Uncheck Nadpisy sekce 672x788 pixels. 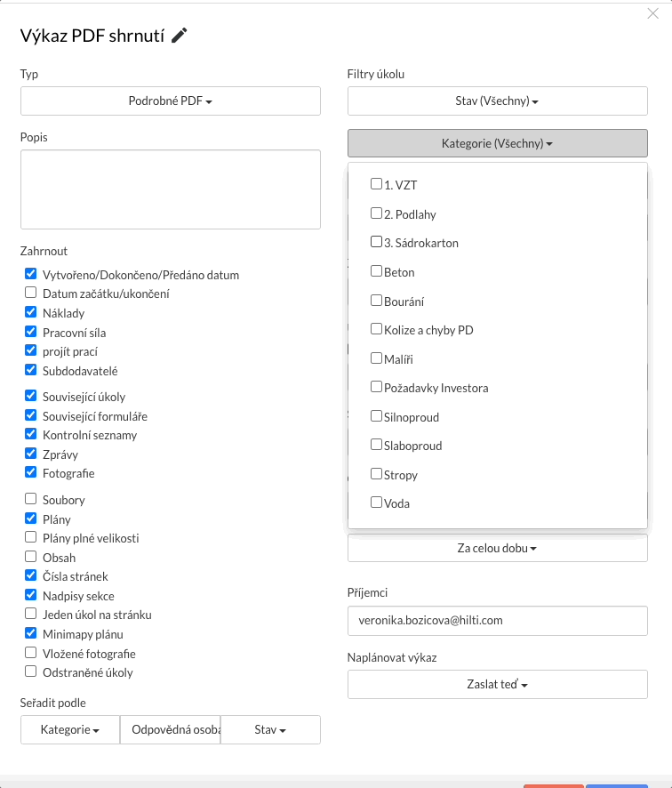30,594
